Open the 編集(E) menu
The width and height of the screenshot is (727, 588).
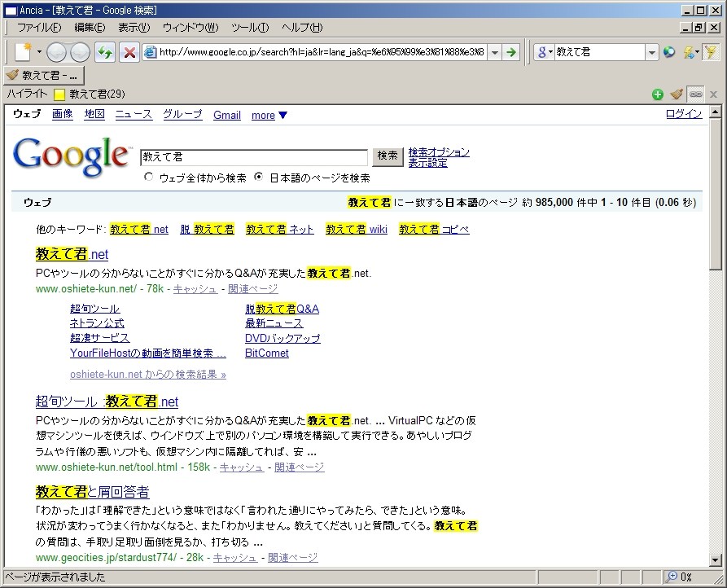pyautogui.click(x=90, y=28)
